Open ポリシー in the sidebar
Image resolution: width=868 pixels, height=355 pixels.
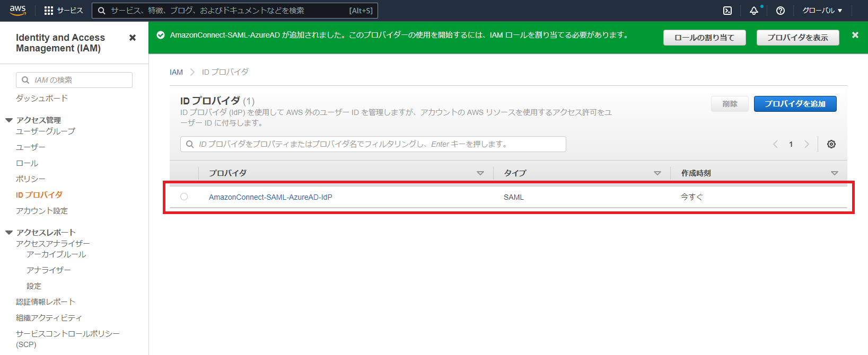coord(31,179)
